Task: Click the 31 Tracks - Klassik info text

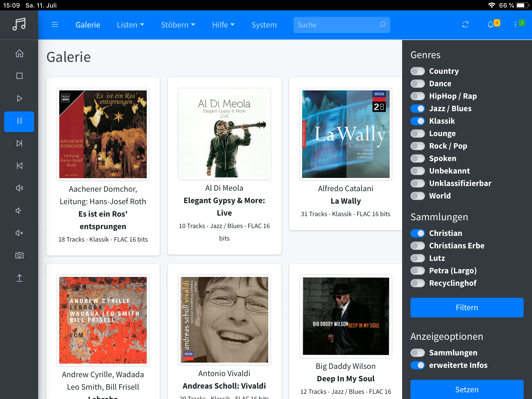Action: click(x=346, y=214)
